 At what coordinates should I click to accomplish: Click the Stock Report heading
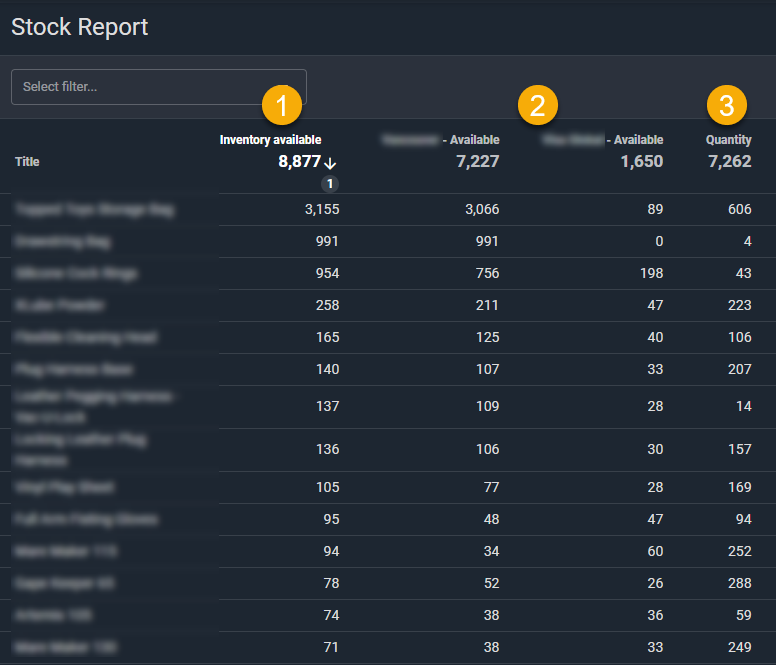click(x=80, y=27)
